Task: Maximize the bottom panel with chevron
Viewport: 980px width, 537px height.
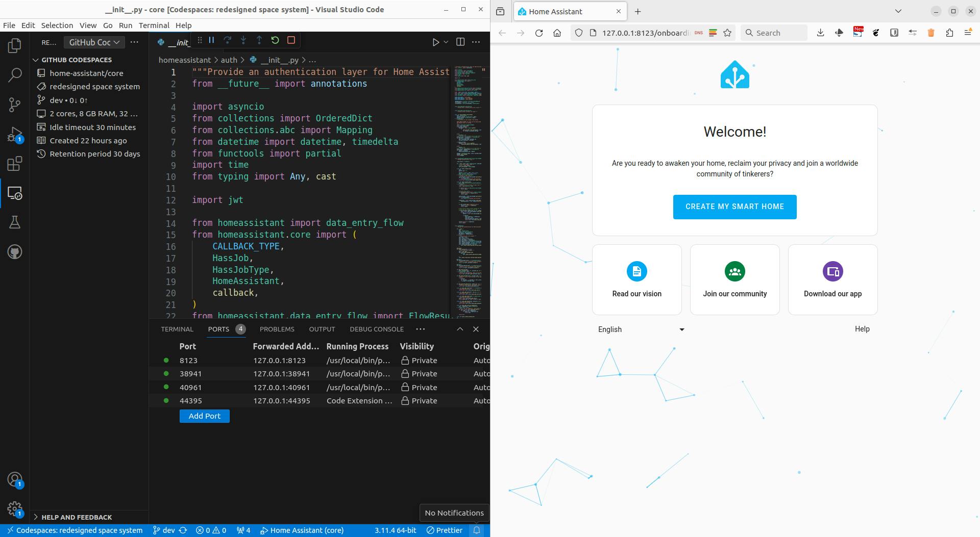Action: pyautogui.click(x=460, y=329)
